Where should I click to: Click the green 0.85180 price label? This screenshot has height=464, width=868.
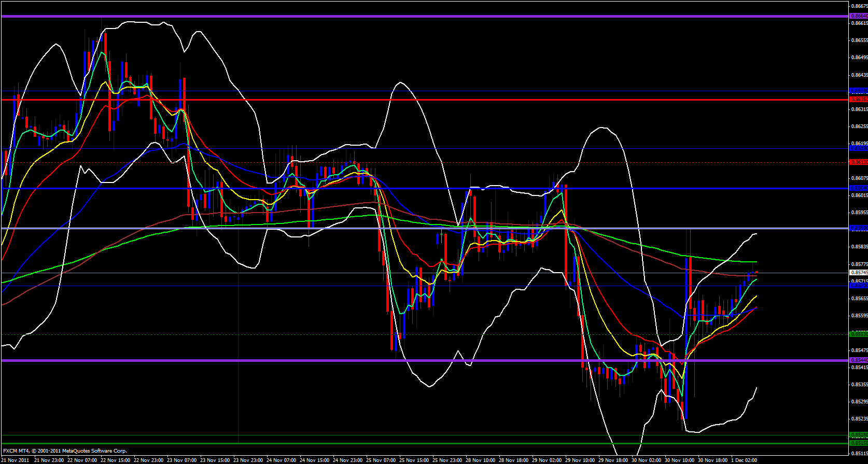click(x=858, y=435)
